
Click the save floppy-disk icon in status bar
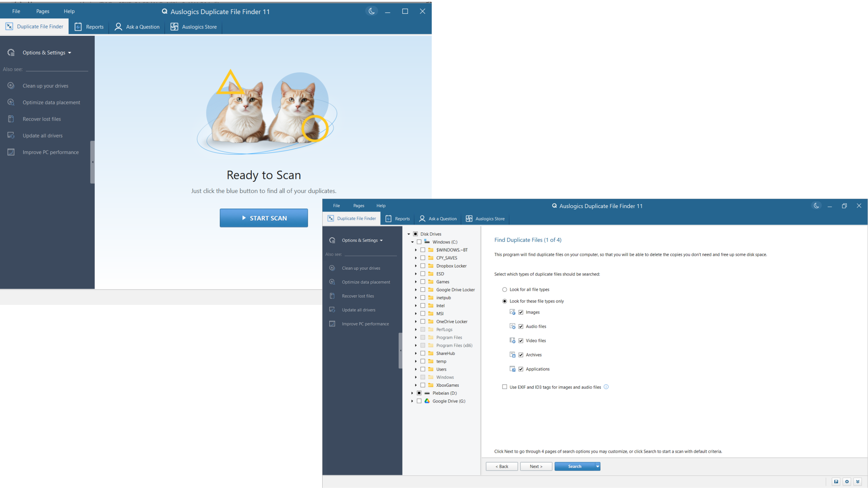pos(836,481)
